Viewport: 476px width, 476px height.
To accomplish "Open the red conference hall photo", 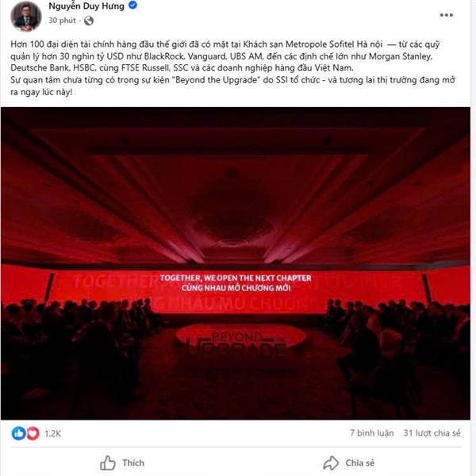I will click(236, 263).
